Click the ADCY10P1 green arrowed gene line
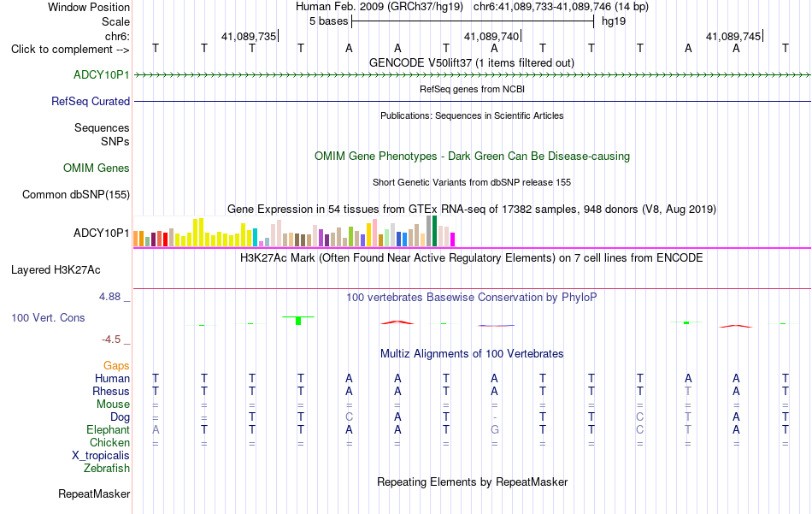Image resolution: width=812 pixels, height=514 pixels. (473, 75)
